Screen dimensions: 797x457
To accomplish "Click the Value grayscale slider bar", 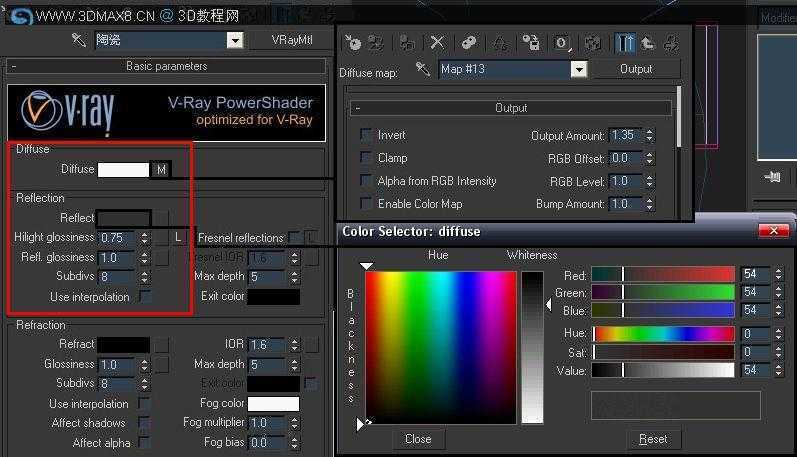I will click(663, 370).
